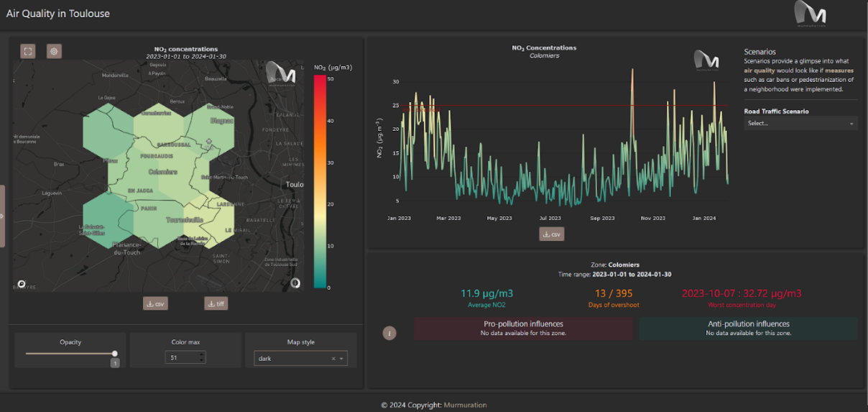Open the Map style dropdown arrow
The height and width of the screenshot is (412, 868).
click(342, 358)
